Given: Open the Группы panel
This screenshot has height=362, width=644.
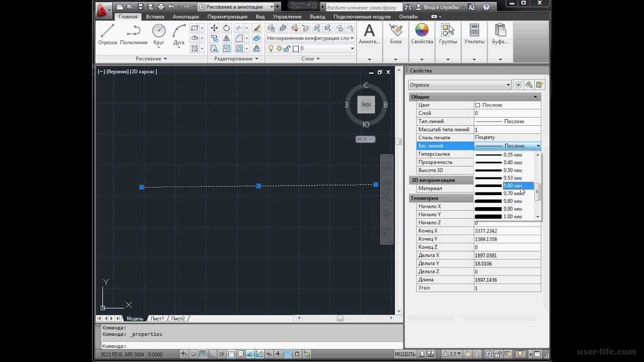Looking at the screenshot, I should (448, 34).
